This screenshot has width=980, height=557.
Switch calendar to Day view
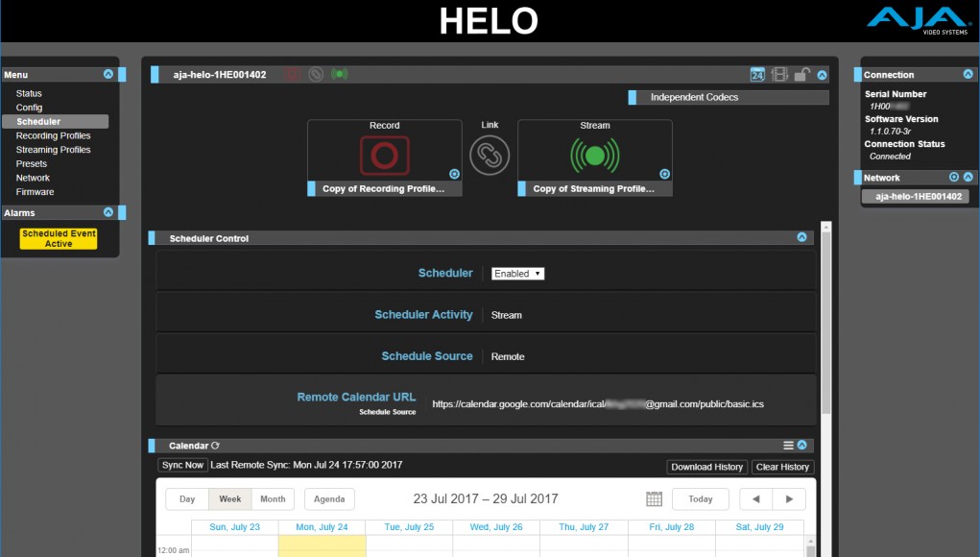coord(187,498)
